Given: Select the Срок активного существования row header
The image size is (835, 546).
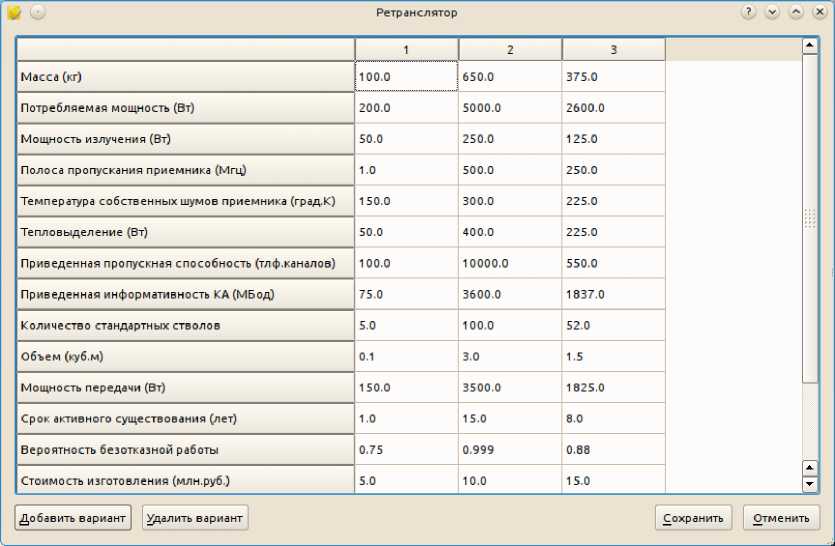Looking at the screenshot, I should tap(186, 418).
